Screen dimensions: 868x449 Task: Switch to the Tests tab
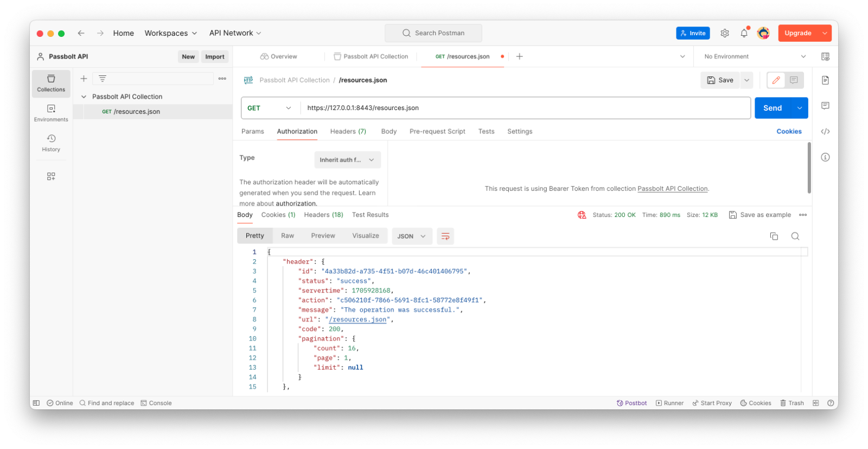(486, 131)
